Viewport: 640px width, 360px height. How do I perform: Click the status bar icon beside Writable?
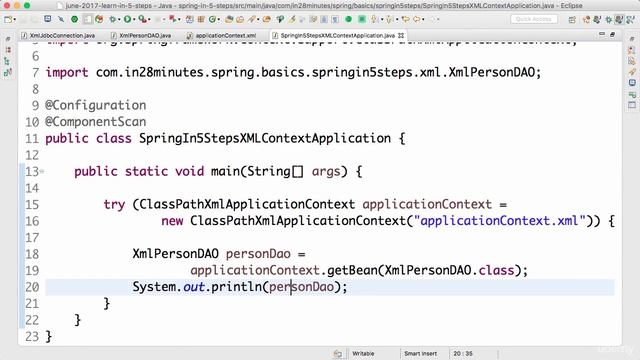click(x=338, y=353)
